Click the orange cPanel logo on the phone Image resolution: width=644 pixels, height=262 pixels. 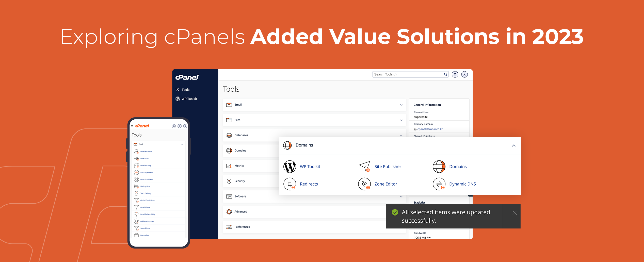pyautogui.click(x=142, y=126)
